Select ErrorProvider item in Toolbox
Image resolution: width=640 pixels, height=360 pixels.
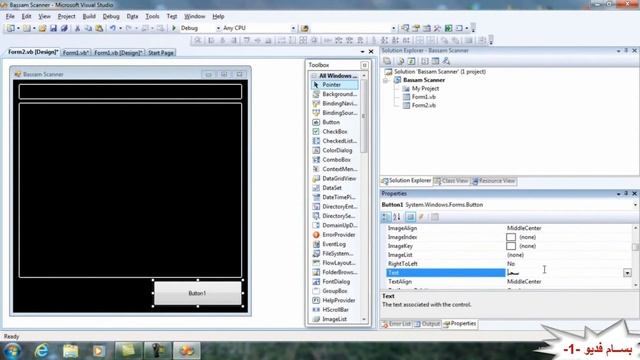coord(335,235)
